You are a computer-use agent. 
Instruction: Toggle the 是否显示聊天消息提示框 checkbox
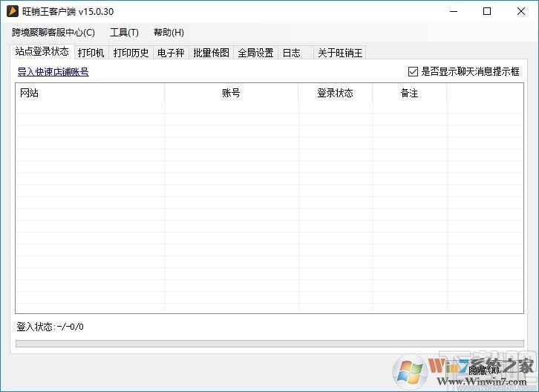463,71
